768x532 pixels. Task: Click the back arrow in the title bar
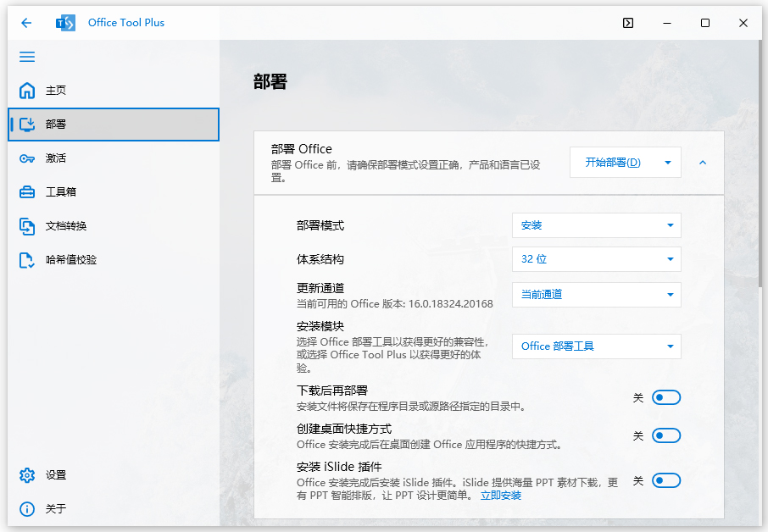click(x=26, y=23)
